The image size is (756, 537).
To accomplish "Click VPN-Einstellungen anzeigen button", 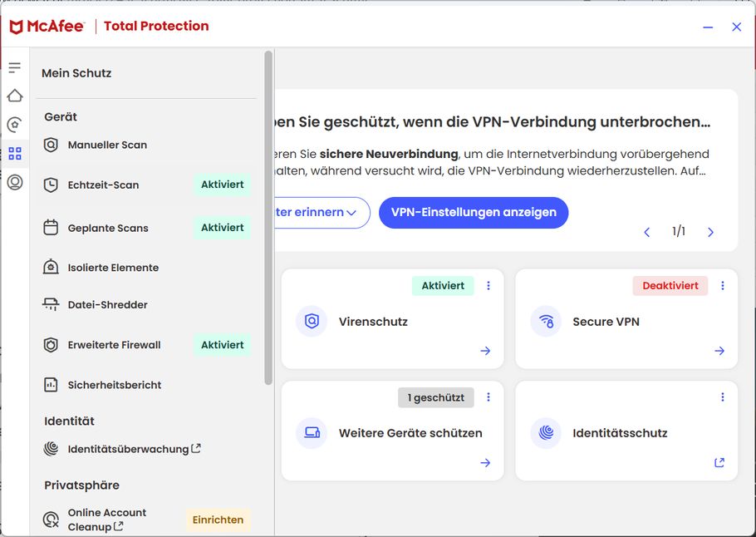I will (x=474, y=213).
